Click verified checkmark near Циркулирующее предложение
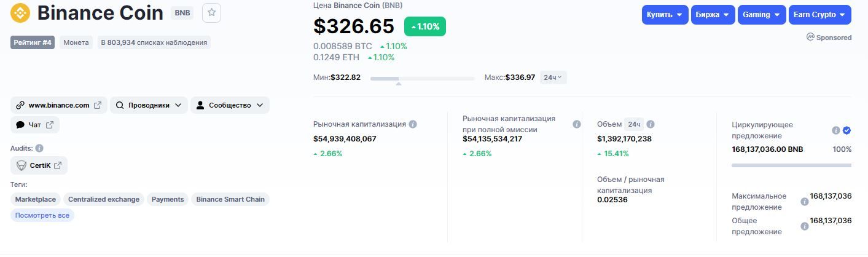Image resolution: width=868 pixels, height=257 pixels. 846,130
